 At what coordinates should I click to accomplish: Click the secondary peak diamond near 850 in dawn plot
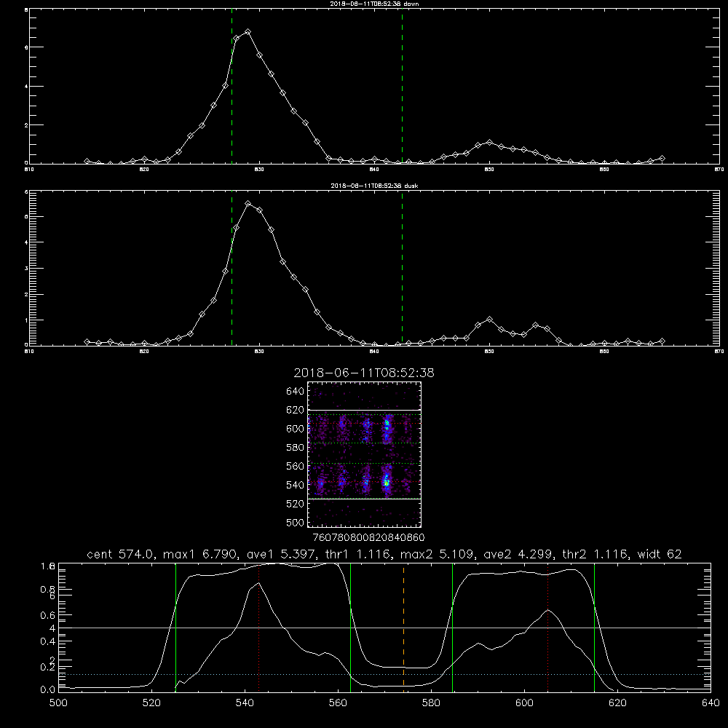489,142
